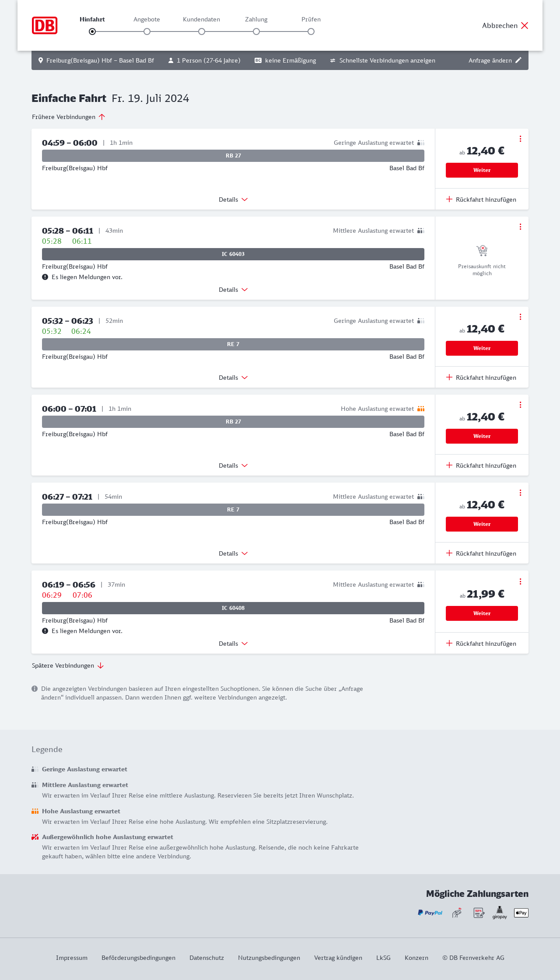Select the Zahlung step circle
The width and height of the screenshot is (560, 980).
(x=256, y=31)
